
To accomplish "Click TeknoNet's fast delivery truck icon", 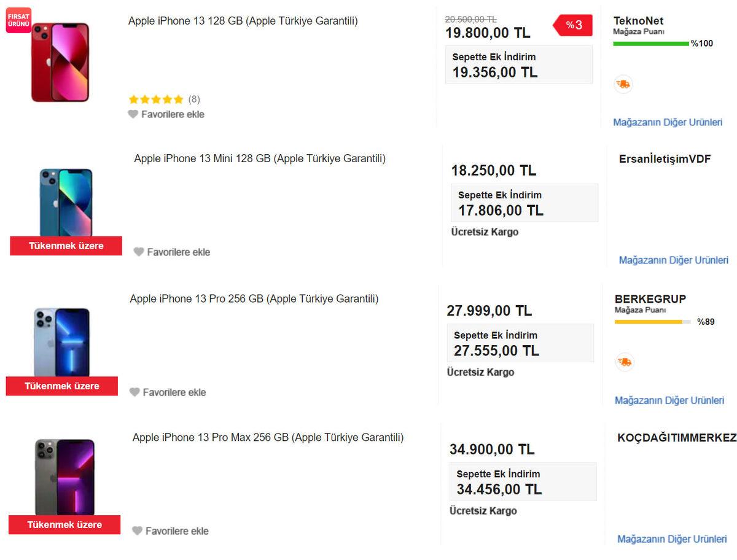I will (x=623, y=84).
